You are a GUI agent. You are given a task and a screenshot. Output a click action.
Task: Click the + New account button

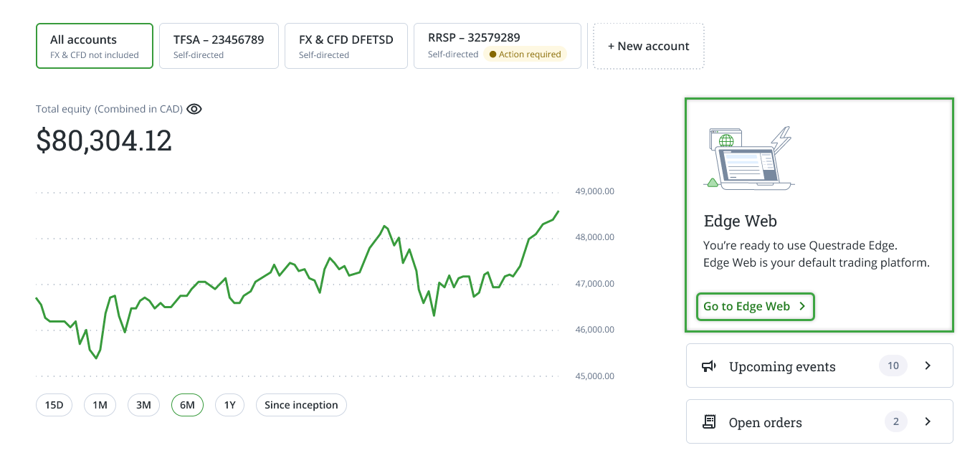pos(648,46)
